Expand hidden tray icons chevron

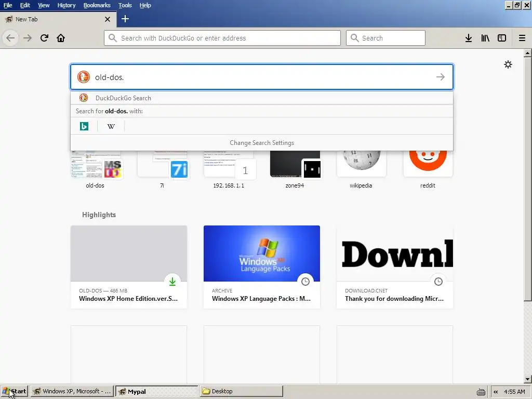(x=496, y=392)
